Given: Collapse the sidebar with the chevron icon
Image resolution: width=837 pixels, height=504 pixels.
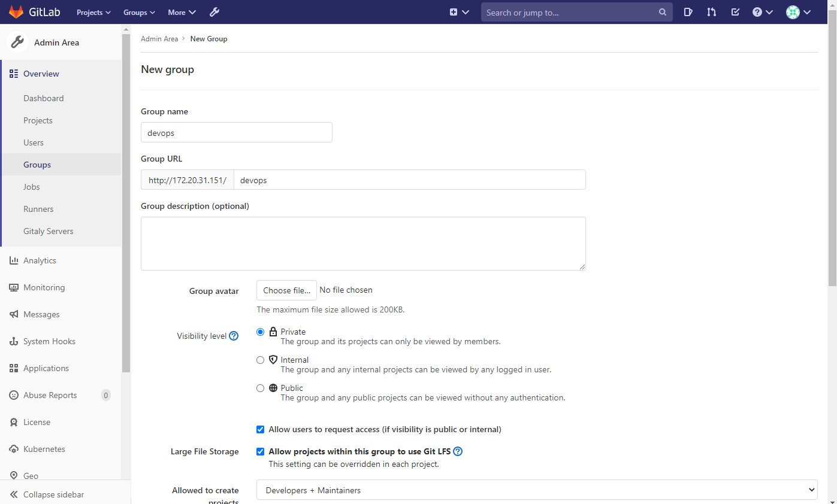Looking at the screenshot, I should [13, 494].
